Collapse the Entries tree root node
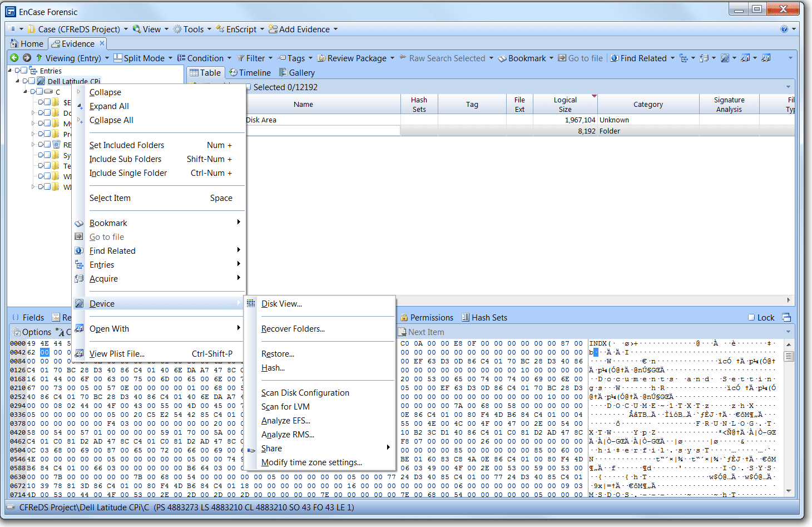The width and height of the screenshot is (812, 527). (10, 71)
